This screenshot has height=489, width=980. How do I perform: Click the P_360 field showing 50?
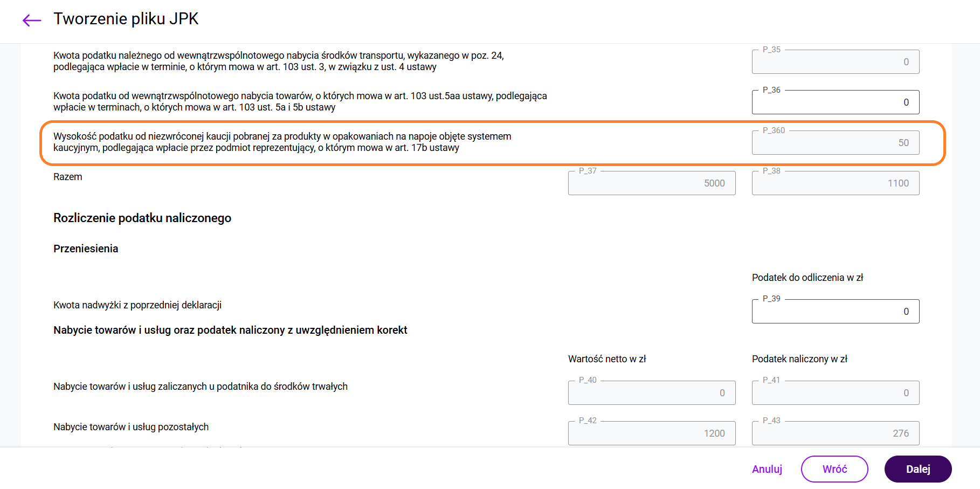(x=835, y=143)
